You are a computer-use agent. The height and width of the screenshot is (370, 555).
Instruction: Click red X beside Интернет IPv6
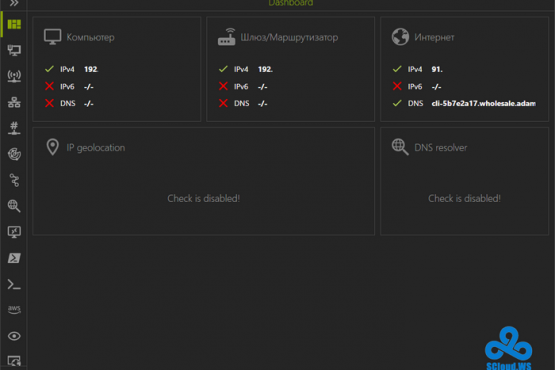click(397, 86)
